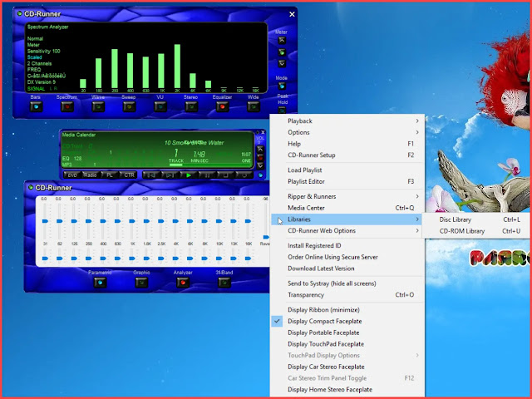The image size is (532, 399).
Task: Click the 16K upper equalizer slider
Action: coord(248,221)
